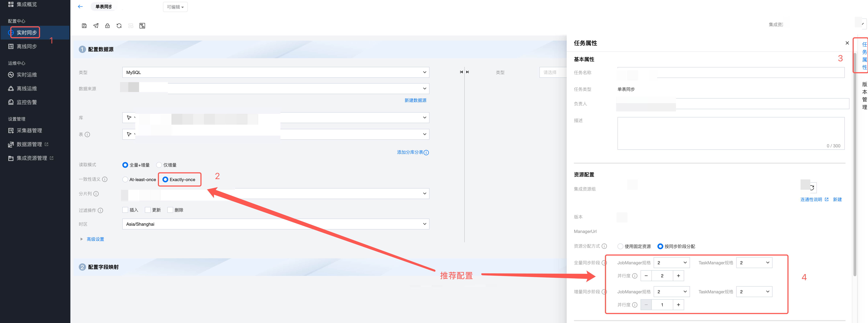Click refresh icon beside 集成资源组 field

tap(812, 188)
